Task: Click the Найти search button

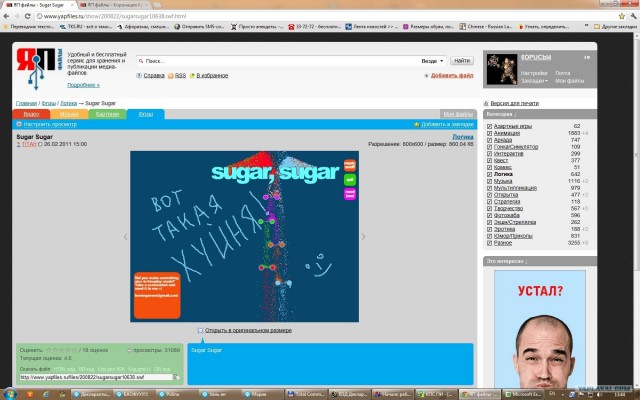Action: pyautogui.click(x=462, y=60)
